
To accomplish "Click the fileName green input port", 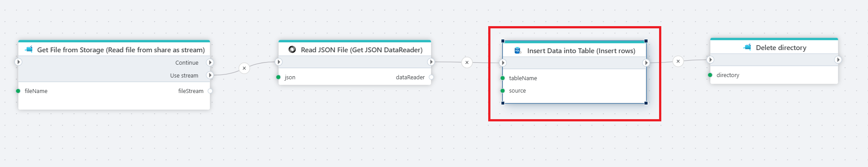I will tap(18, 91).
